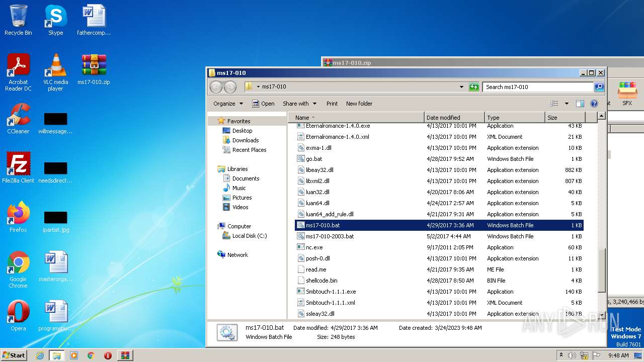The image size is (644, 362).
Task: Open Desktop in navigation pane
Action: pos(242,131)
